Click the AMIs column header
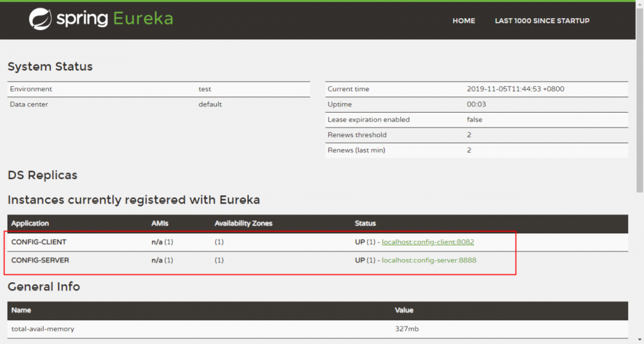The image size is (644, 344). [x=160, y=223]
